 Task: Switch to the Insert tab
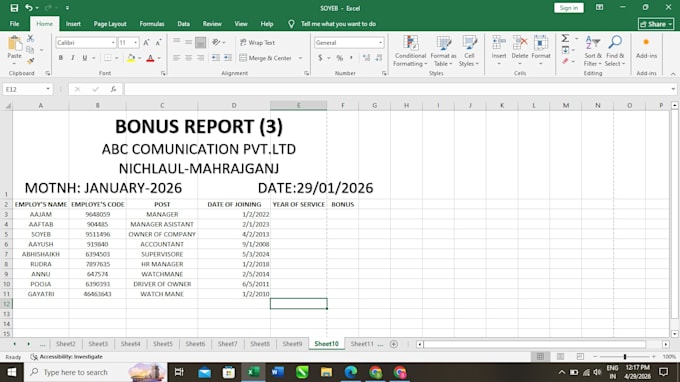pos(73,24)
